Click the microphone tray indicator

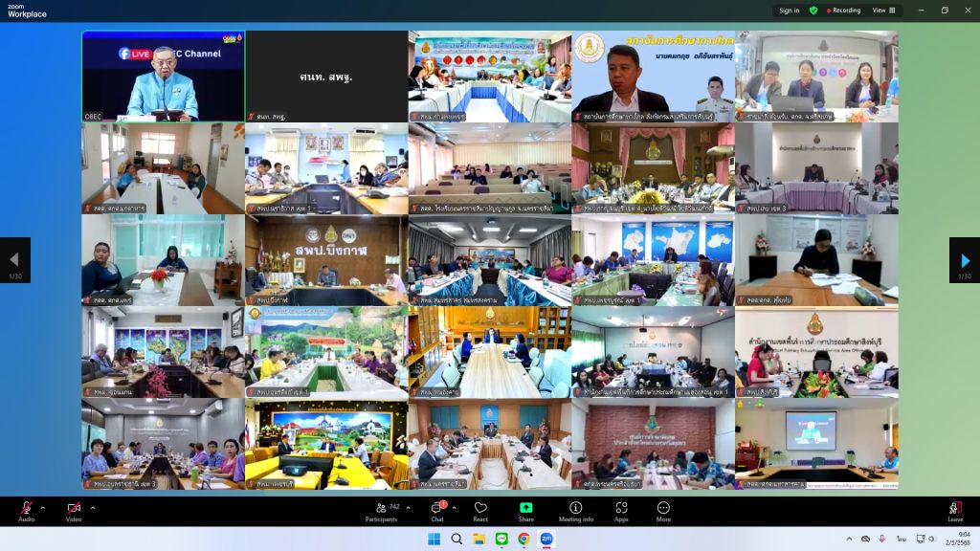[x=881, y=539]
